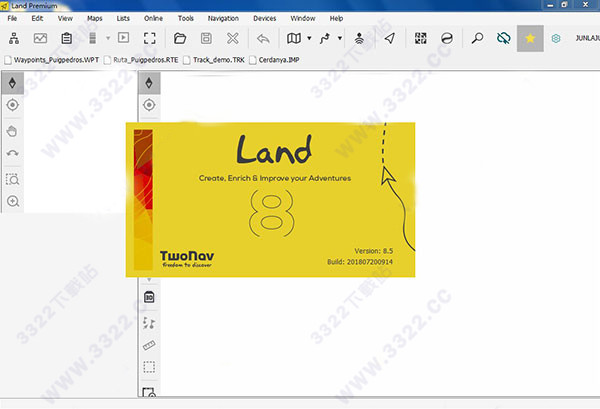The height and width of the screenshot is (409, 600).
Task: Select the dashed rectangle selection tool
Action: coord(149,367)
